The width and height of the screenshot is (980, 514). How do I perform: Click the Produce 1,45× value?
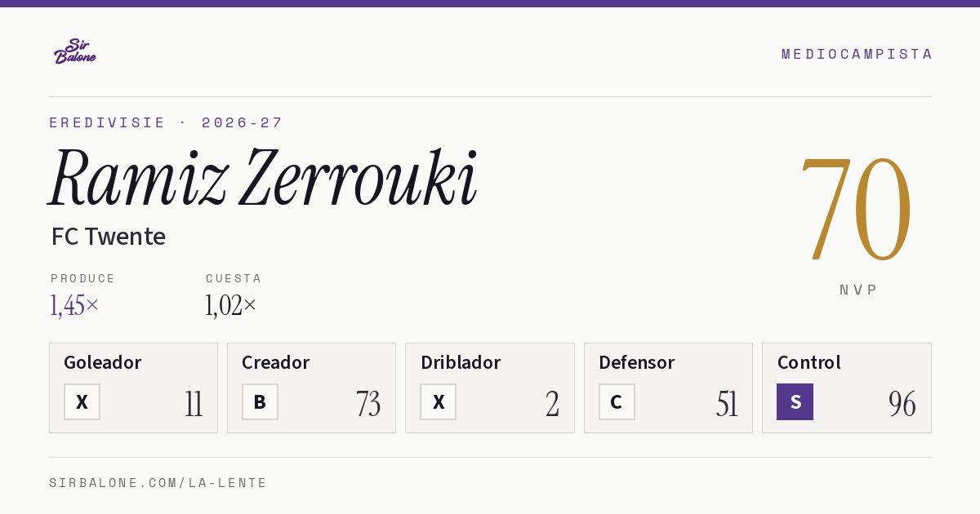(74, 305)
